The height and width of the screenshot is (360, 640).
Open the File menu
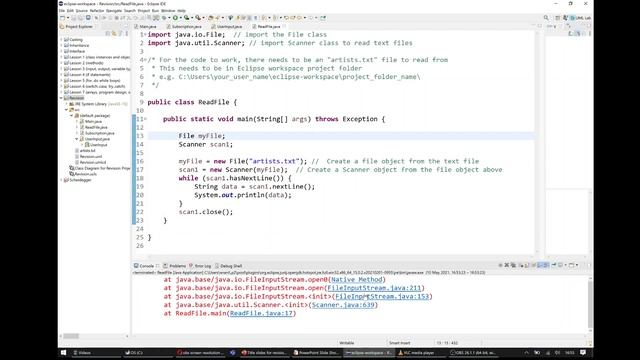(62, 11)
